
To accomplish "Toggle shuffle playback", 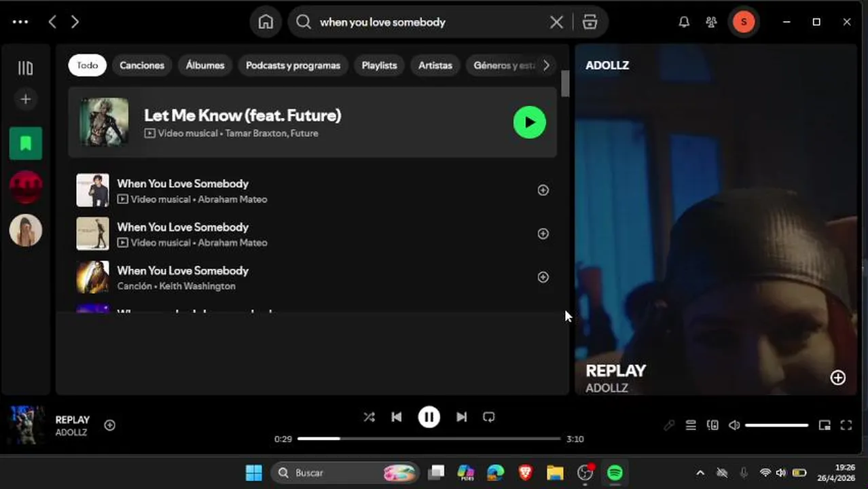I will click(369, 417).
